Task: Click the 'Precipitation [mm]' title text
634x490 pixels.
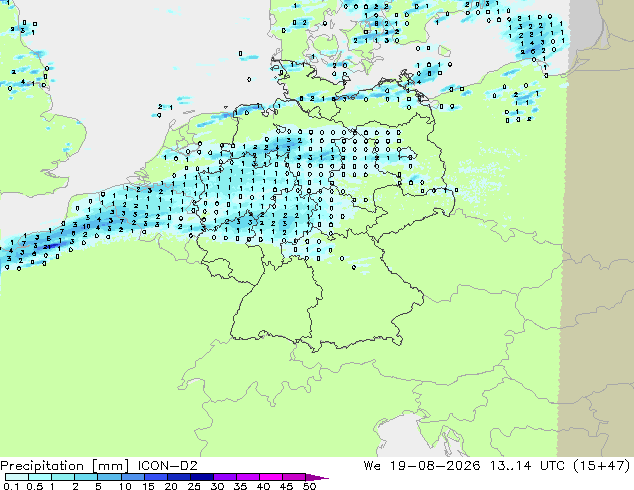Action: 65,466
